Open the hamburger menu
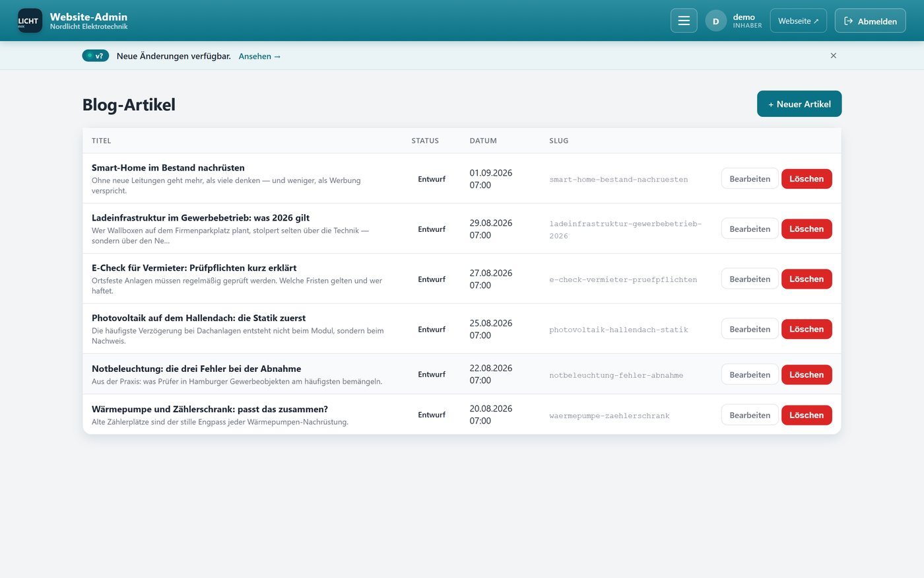Screen dimensions: 924x578 (x=684, y=20)
